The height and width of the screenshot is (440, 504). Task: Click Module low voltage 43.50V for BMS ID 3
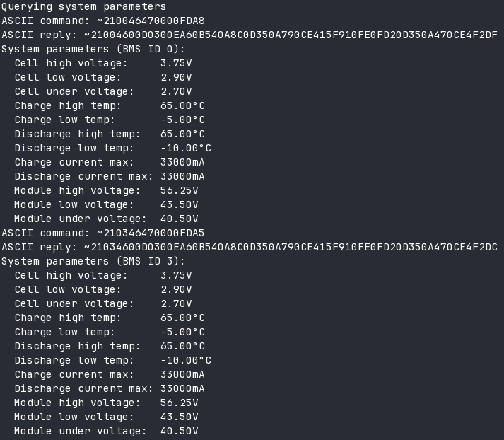pos(179,417)
